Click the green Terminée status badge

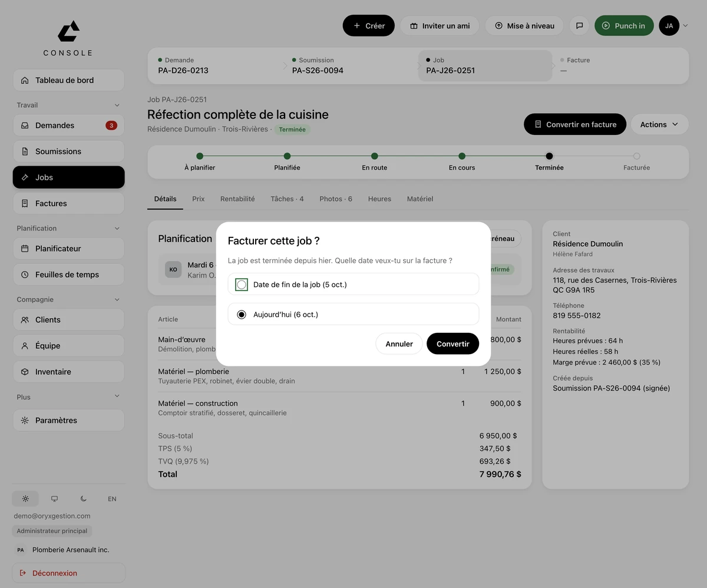(292, 130)
